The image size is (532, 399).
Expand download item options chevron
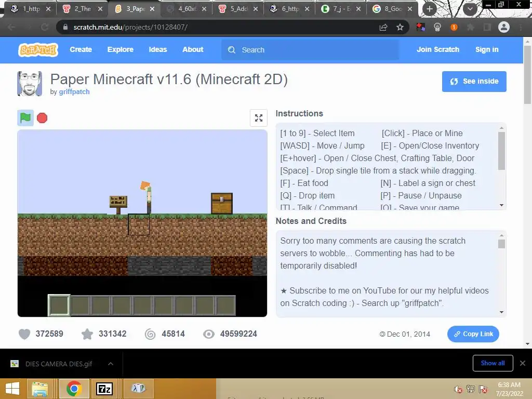point(111,364)
